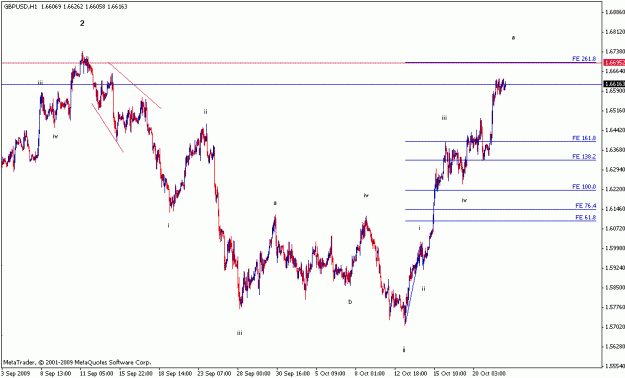The height and width of the screenshot is (378, 625).
Task: Click the 1.65160 price axis label
Action: coord(615,110)
